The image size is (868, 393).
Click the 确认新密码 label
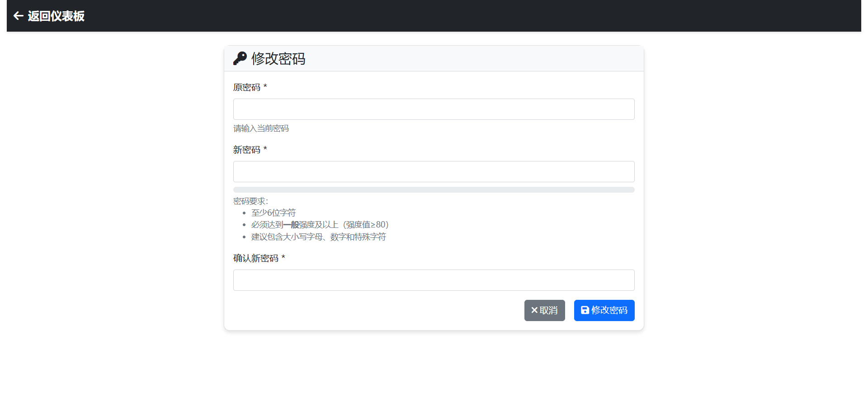click(x=259, y=258)
